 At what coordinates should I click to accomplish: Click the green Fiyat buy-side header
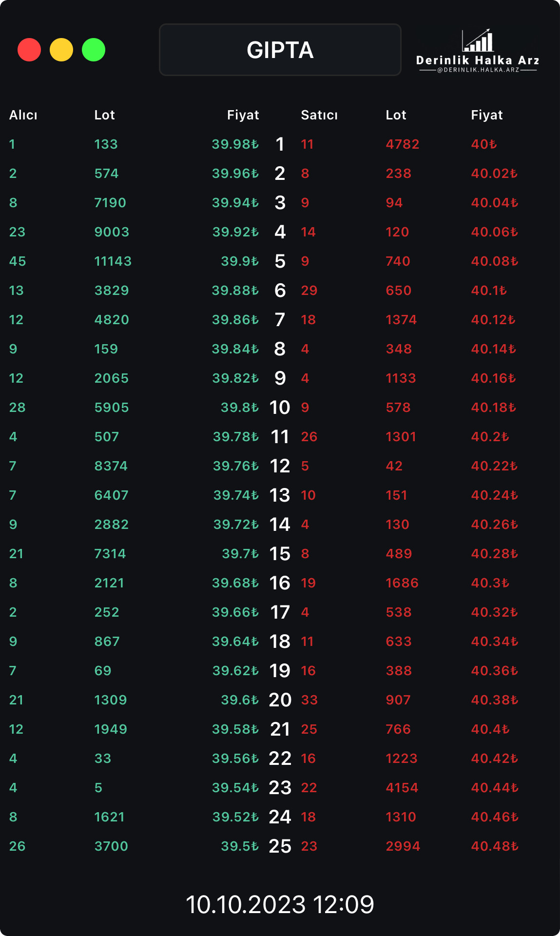tap(243, 115)
